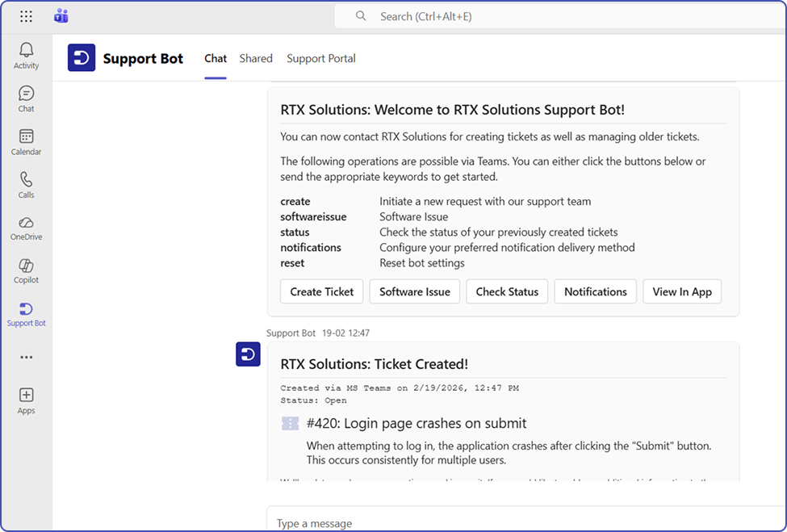Open Copilot in the sidebar
This screenshot has width=787, height=532.
(26, 271)
